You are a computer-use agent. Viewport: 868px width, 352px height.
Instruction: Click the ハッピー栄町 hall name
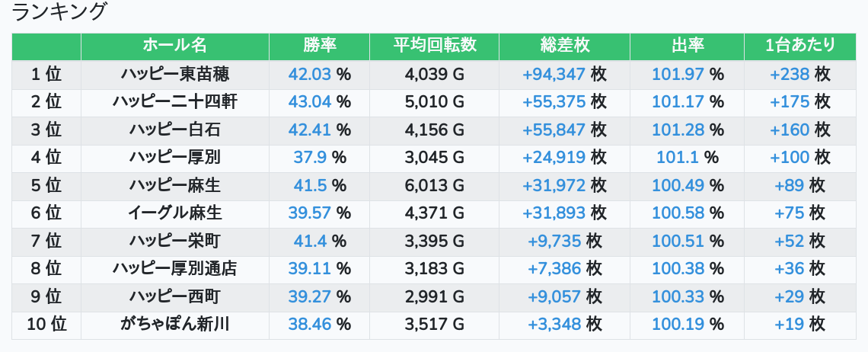(175, 241)
